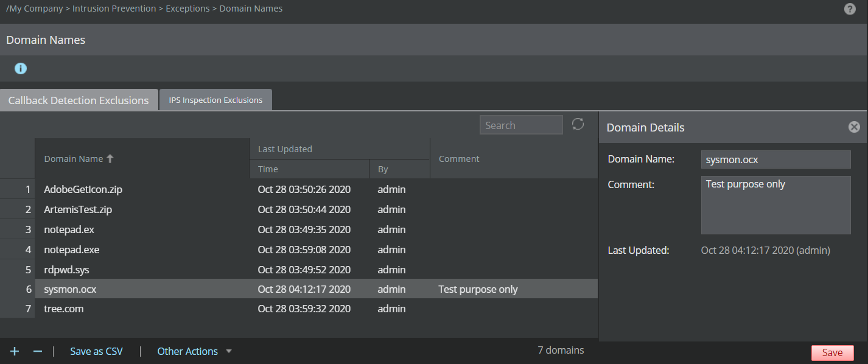Add a new domain with plus icon
This screenshot has width=868, height=364.
tap(15, 351)
